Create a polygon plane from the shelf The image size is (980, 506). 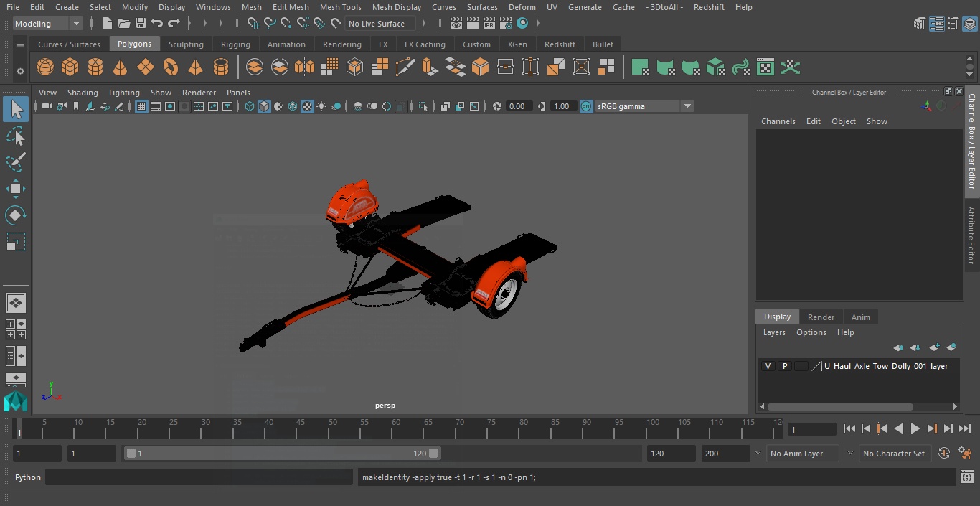point(146,67)
